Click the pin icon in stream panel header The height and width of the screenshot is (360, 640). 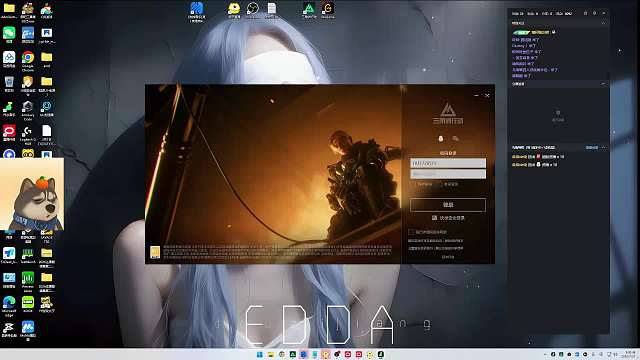[585, 13]
